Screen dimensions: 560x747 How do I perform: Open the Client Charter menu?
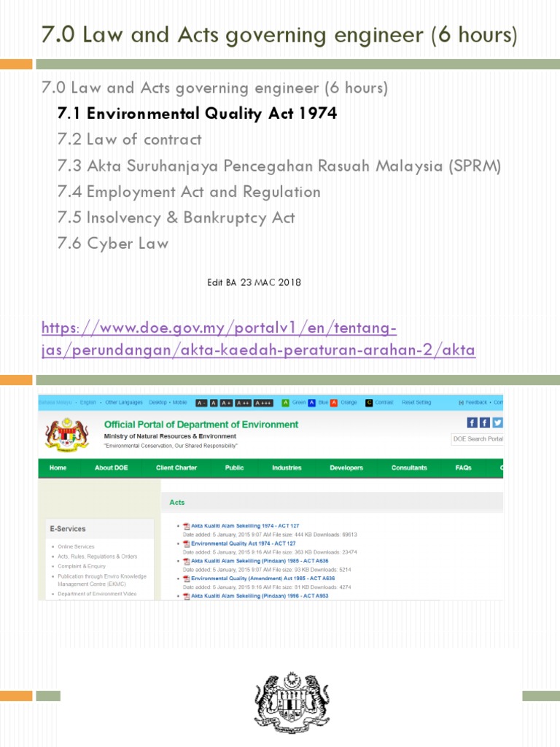(176, 468)
